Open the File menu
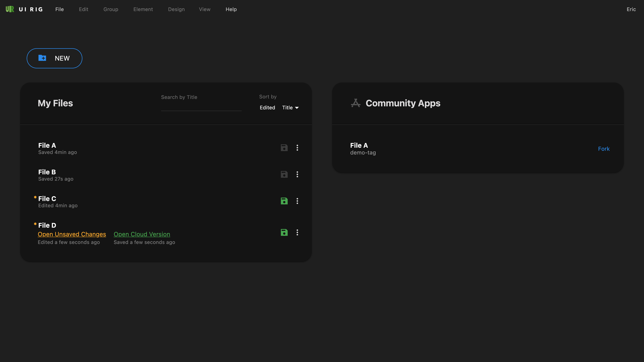 59,9
